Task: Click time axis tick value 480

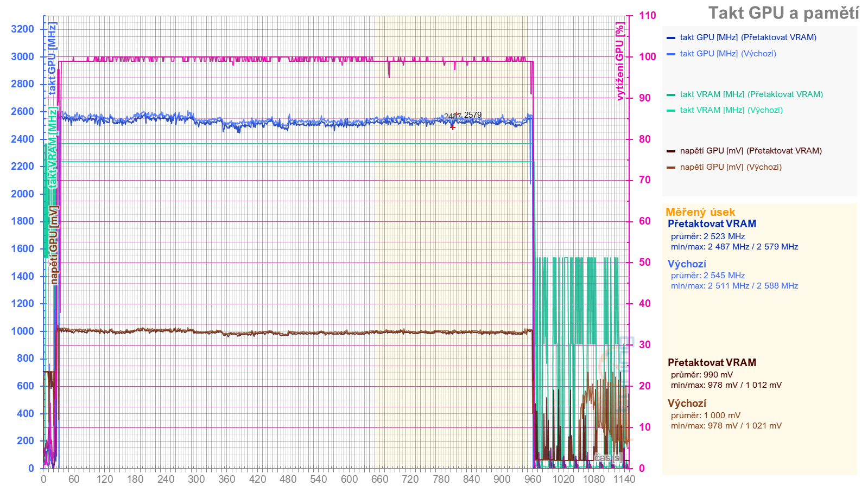Action: click(288, 479)
